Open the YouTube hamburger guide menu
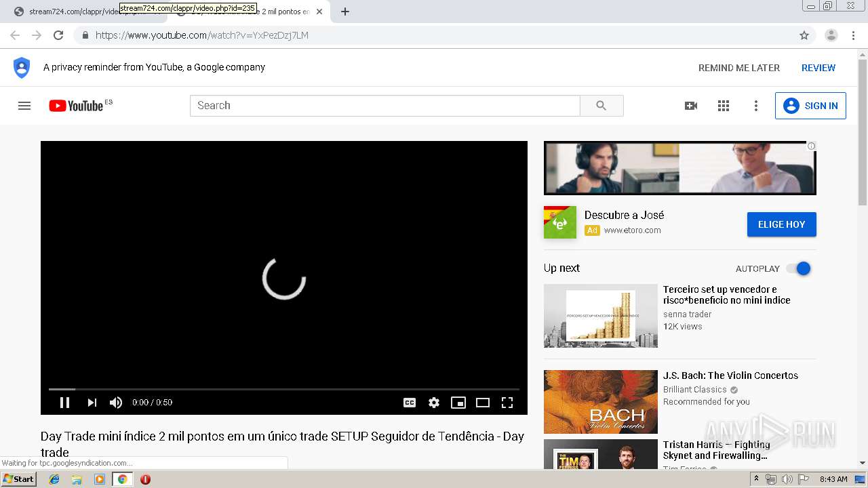The image size is (868, 488). tap(24, 106)
